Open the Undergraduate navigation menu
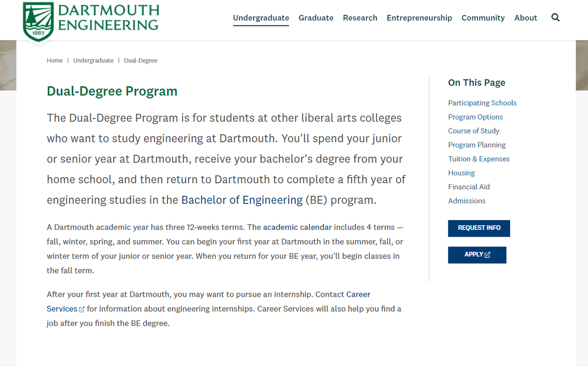 pos(261,18)
